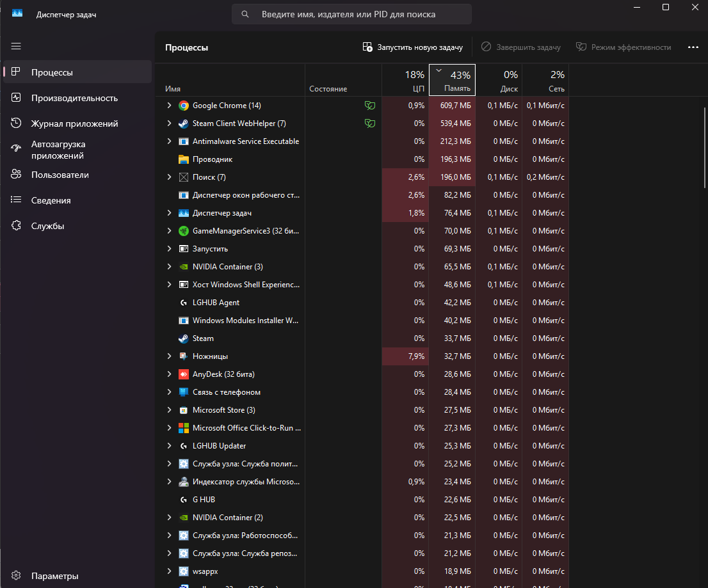
Task: Click the AnyDesk red icon
Action: [183, 374]
